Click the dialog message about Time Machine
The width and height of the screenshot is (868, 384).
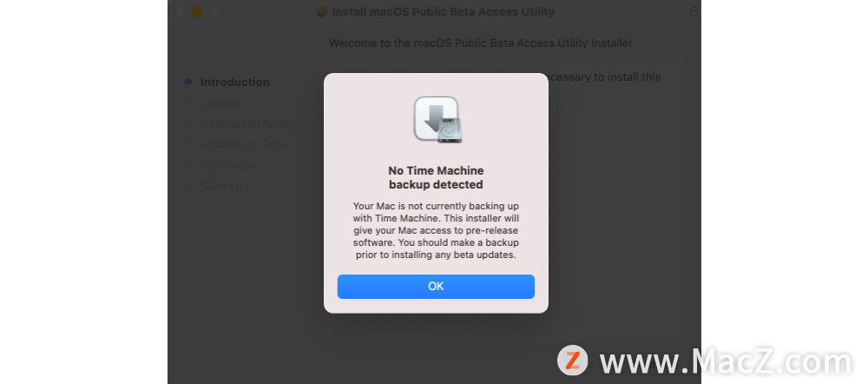click(436, 230)
